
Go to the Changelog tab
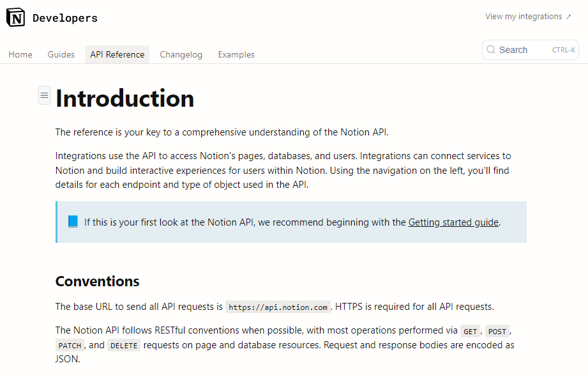point(181,54)
